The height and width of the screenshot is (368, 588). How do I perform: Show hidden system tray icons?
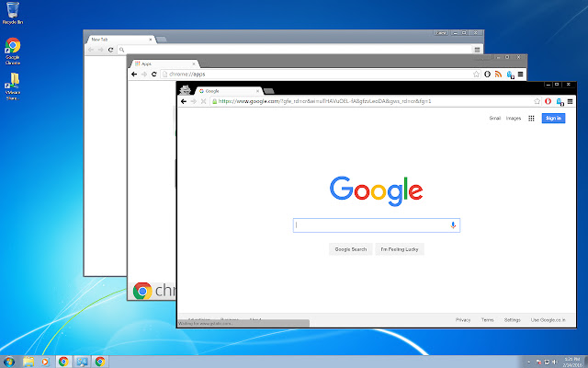529,362
